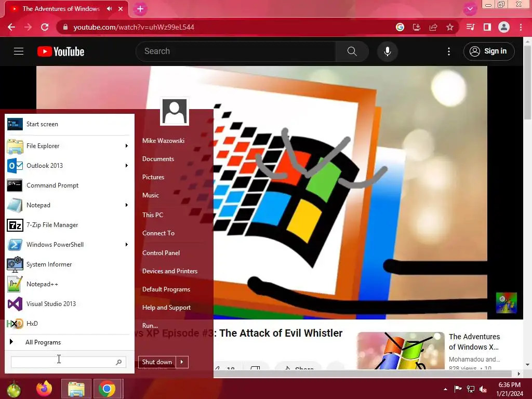The width and height of the screenshot is (532, 399).
Task: Click the YouTube Sign in button
Action: point(489,51)
